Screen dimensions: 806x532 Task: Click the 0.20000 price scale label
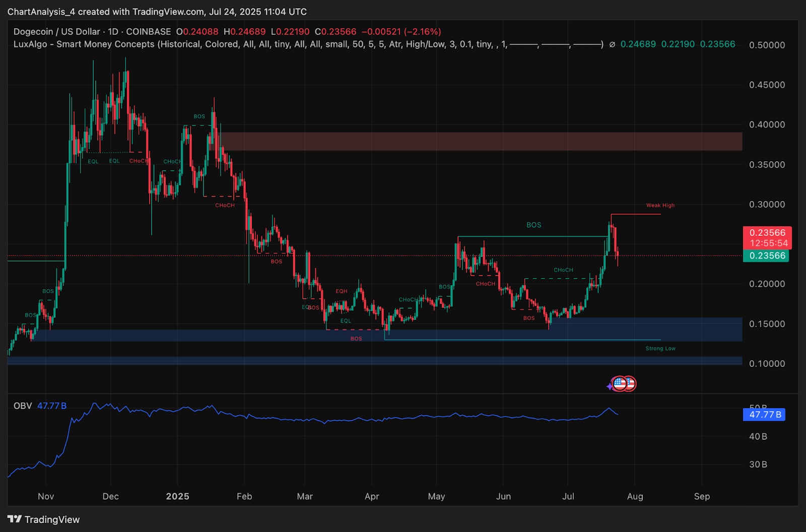(767, 284)
